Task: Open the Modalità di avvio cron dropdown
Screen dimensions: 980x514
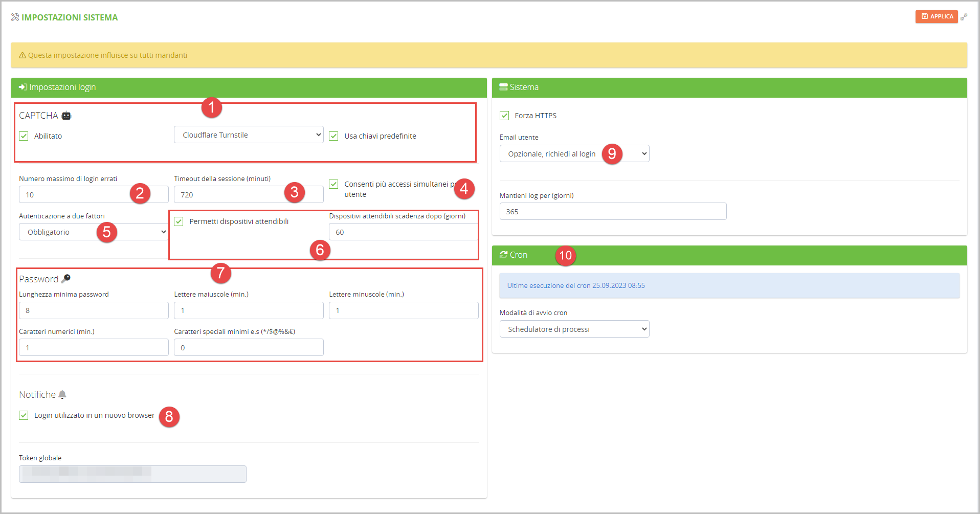Action: tap(574, 329)
